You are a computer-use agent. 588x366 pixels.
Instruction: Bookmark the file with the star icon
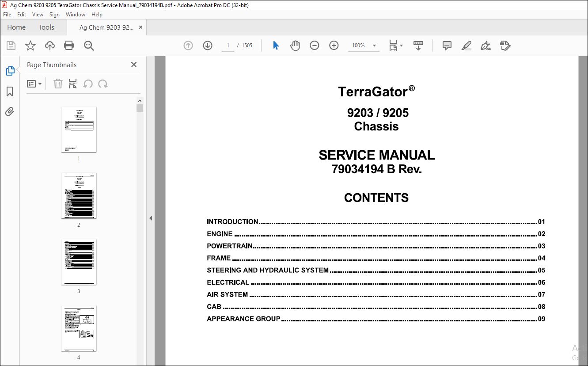tap(30, 46)
